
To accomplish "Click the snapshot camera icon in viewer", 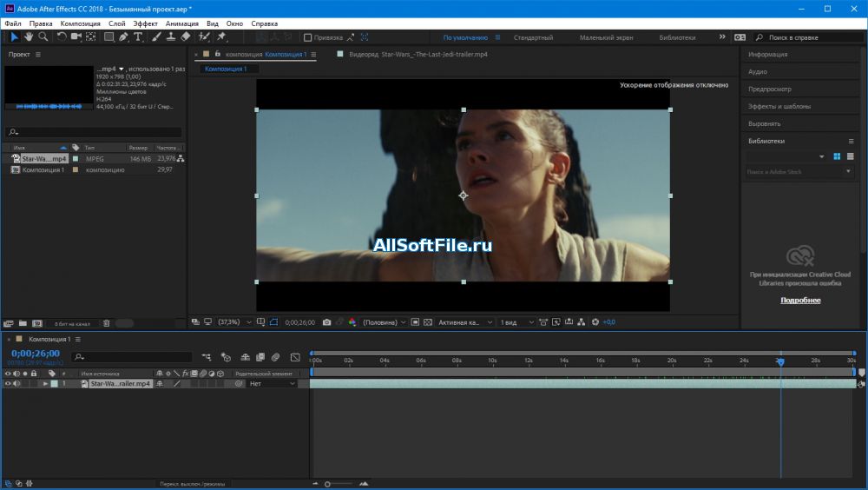I will 326,322.
